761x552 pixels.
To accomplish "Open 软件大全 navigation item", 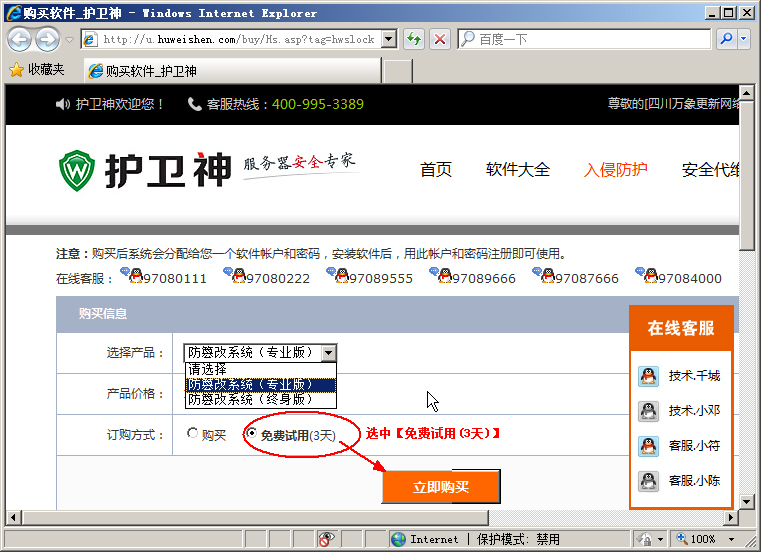I will tap(518, 169).
